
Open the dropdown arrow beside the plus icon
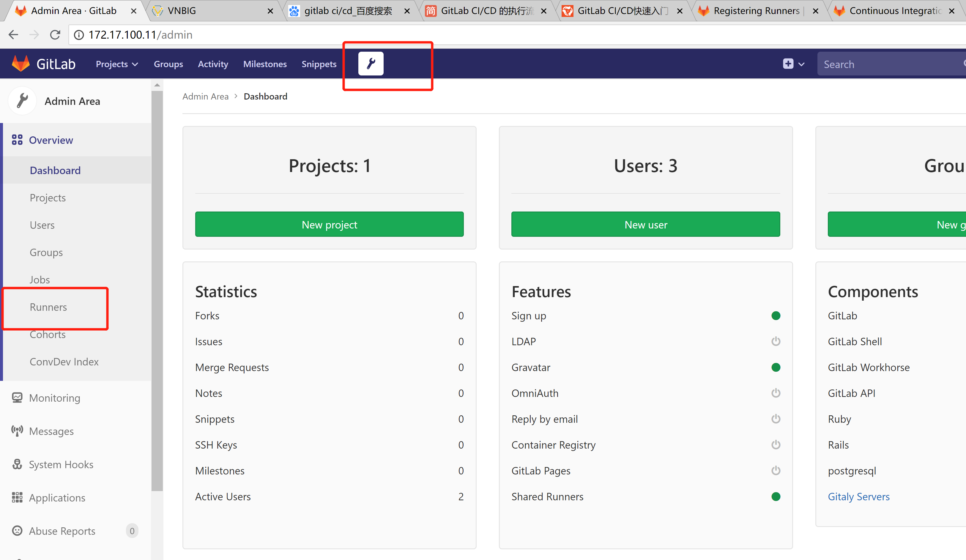tap(802, 64)
